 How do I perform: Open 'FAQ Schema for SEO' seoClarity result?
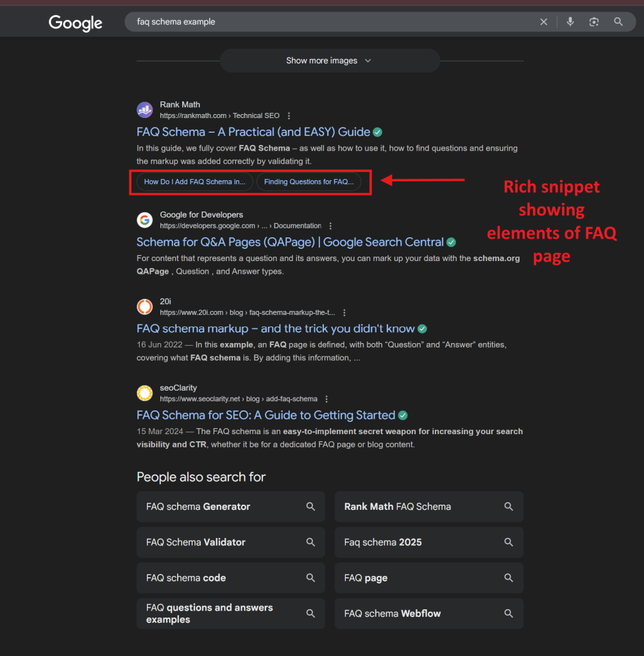(266, 415)
